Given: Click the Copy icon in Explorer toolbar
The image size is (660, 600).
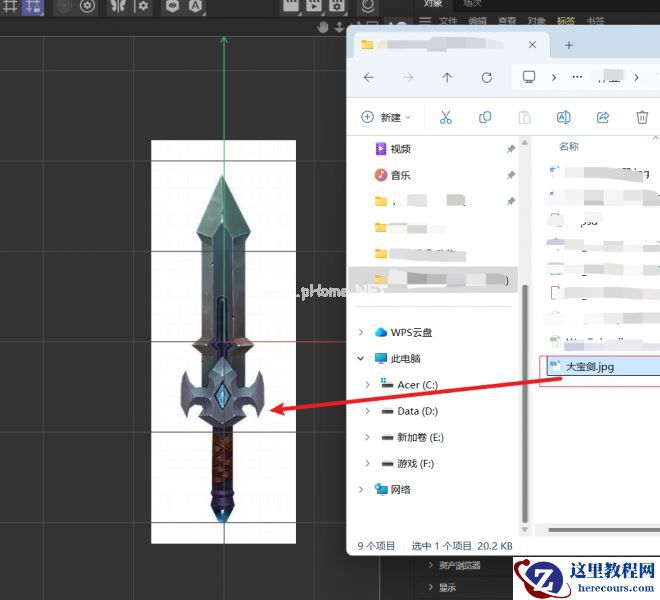Looking at the screenshot, I should 485,117.
